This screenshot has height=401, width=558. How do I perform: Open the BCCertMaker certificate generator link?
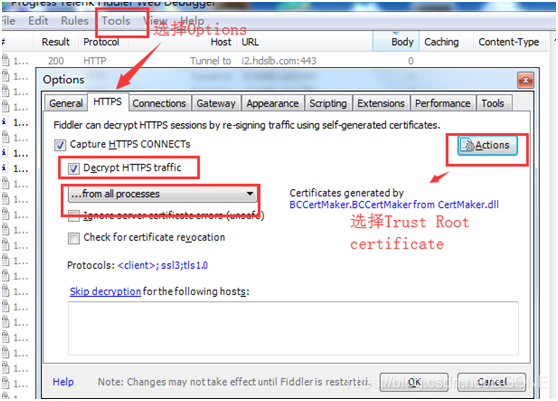pos(394,205)
